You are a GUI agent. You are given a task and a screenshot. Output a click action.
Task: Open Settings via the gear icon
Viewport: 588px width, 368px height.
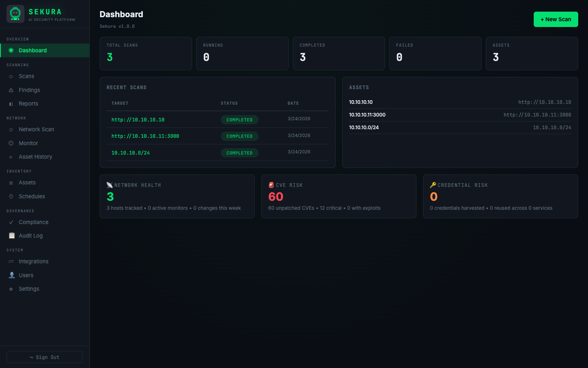tap(11, 289)
